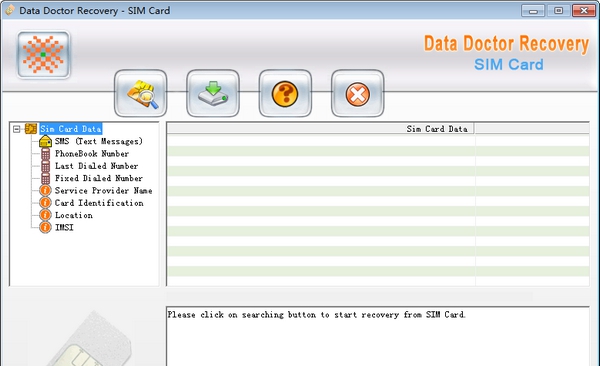Click the SIM card search toolbar button

tap(140, 93)
